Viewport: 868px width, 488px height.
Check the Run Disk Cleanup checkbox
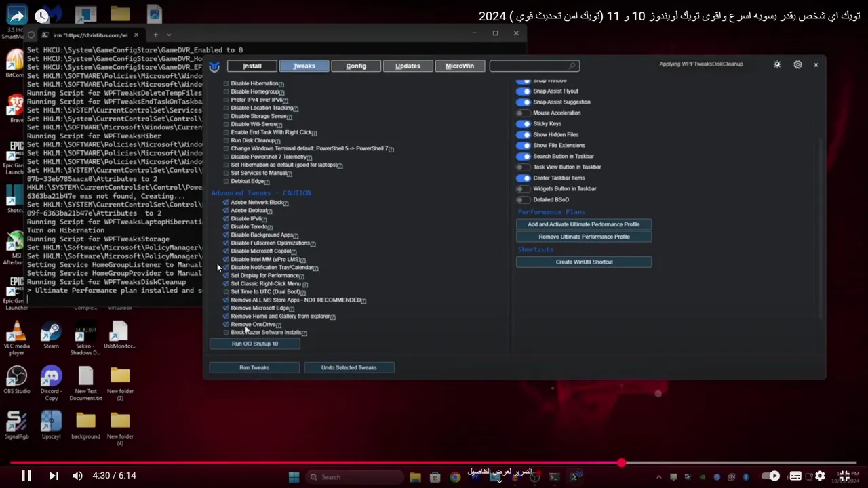click(x=226, y=140)
